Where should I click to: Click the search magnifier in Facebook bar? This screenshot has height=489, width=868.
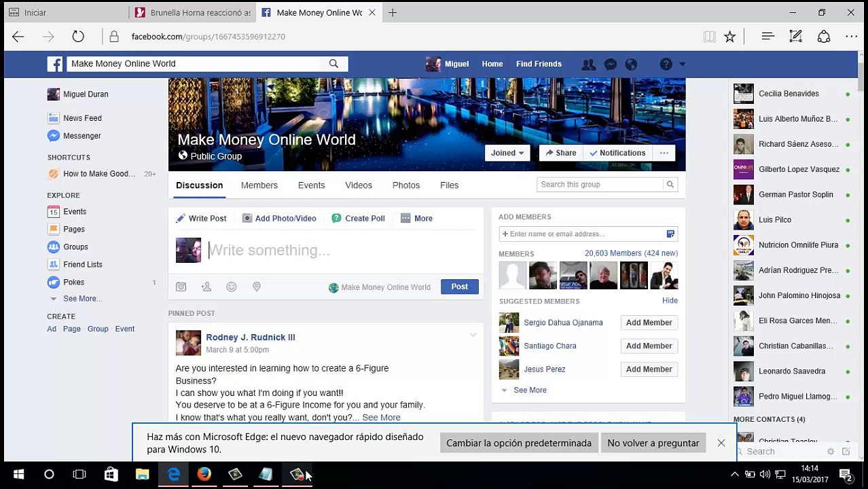pyautogui.click(x=333, y=64)
